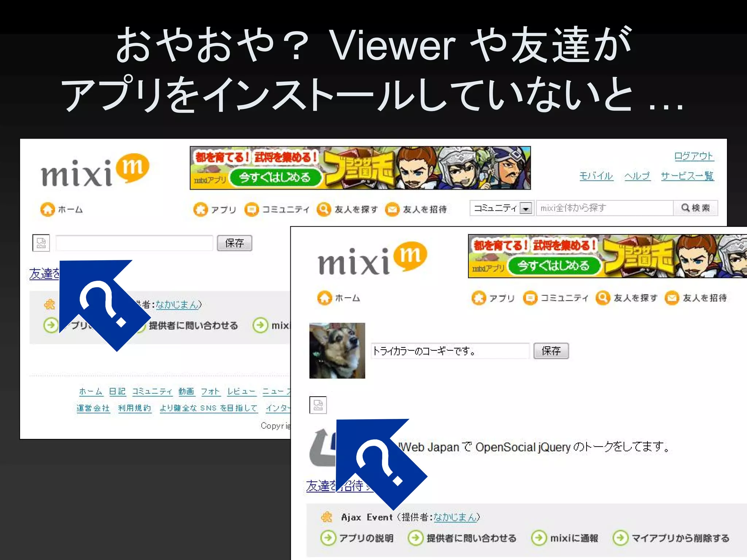747x560 pixels.
Task: Click the なかじまん provider link in back window
Action: pyautogui.click(x=177, y=304)
